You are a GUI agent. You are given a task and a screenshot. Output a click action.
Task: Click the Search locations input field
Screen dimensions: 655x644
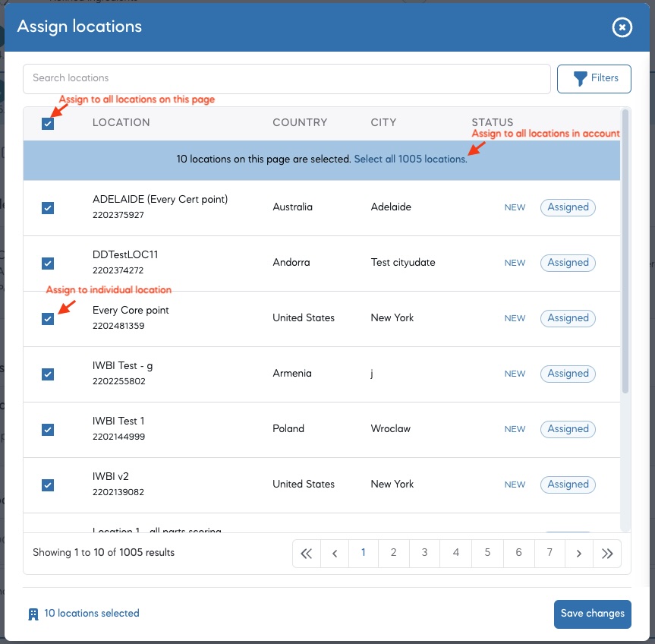tap(286, 78)
